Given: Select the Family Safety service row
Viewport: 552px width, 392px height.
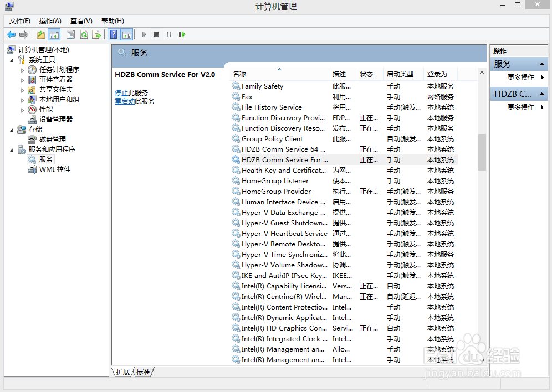Looking at the screenshot, I should [343, 86].
